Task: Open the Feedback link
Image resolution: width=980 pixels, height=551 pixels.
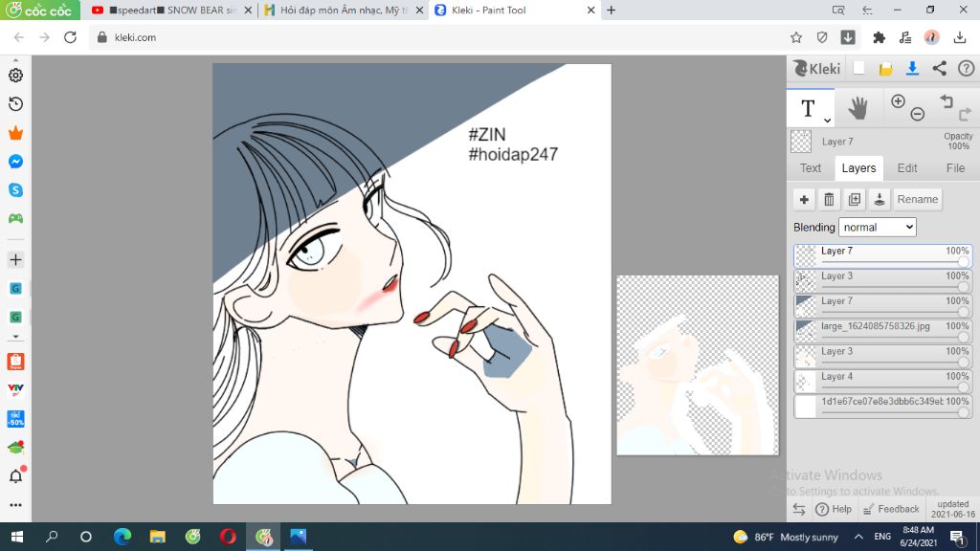Action: pos(891,509)
